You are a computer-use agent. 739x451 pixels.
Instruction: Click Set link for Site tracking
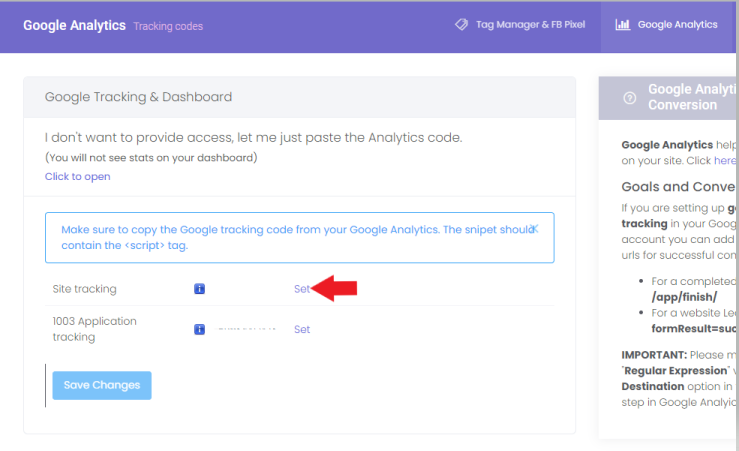(302, 289)
